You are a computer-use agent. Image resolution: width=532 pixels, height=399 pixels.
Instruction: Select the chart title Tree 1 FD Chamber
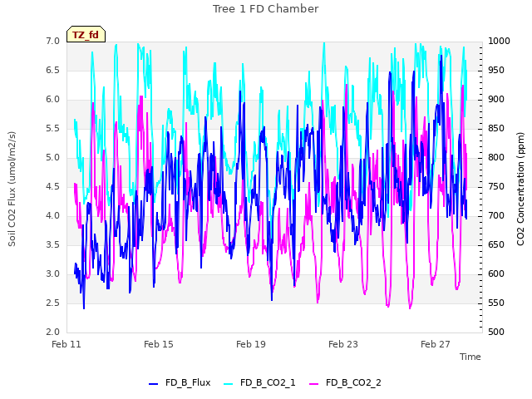point(266,9)
